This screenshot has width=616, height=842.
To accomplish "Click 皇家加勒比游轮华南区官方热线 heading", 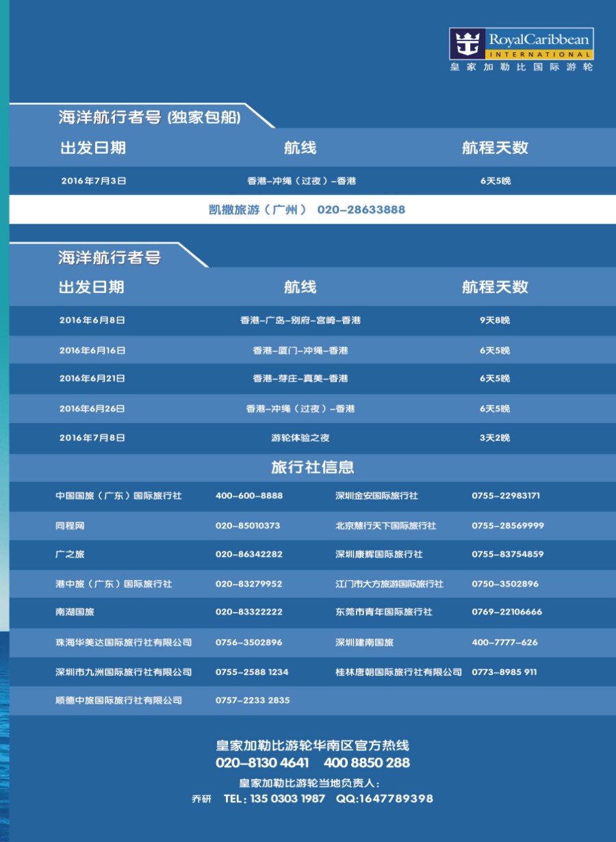I will (313, 745).
